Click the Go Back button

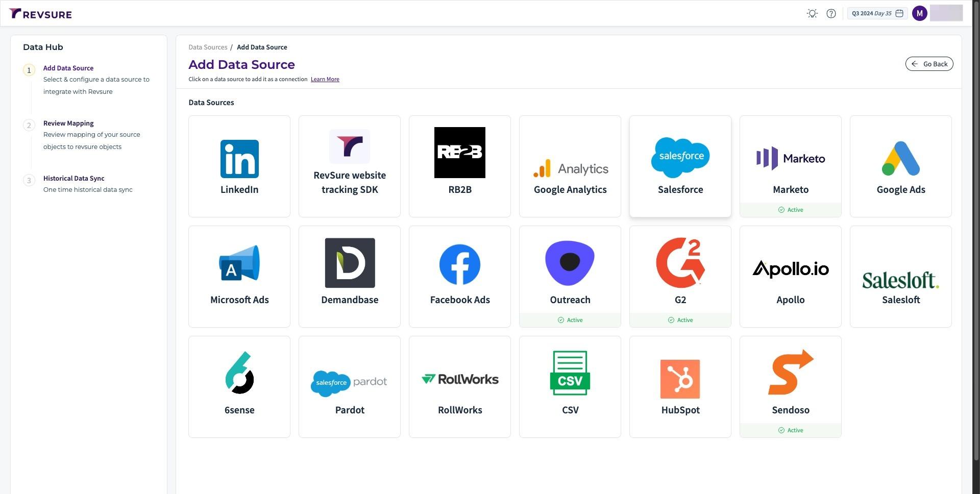[929, 64]
